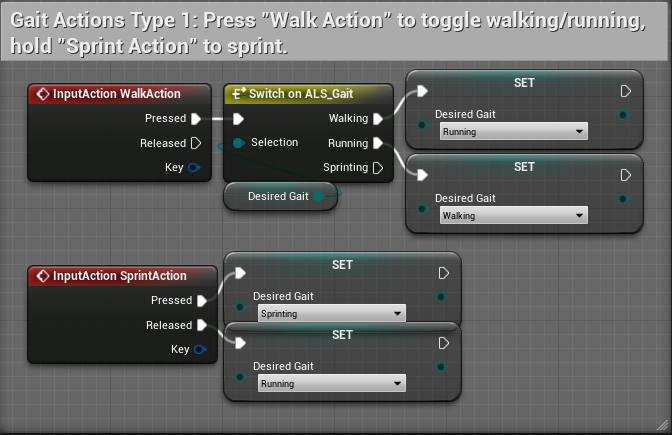Click the Sprinting output pin on Switch node
This screenshot has height=435, width=672.
378,167
